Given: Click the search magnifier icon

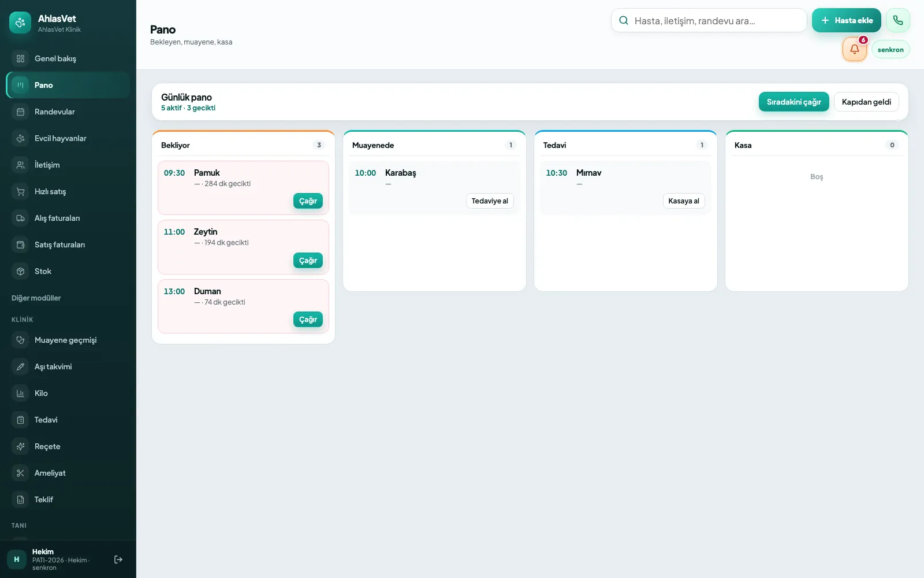Looking at the screenshot, I should pos(624,20).
